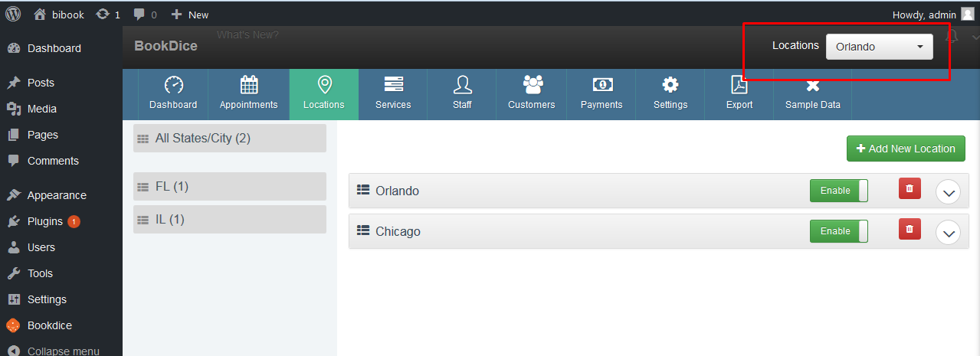Viewport: 980px width, 356px height.
Task: Open BookDice Dashboard gauge tab
Action: [173, 94]
